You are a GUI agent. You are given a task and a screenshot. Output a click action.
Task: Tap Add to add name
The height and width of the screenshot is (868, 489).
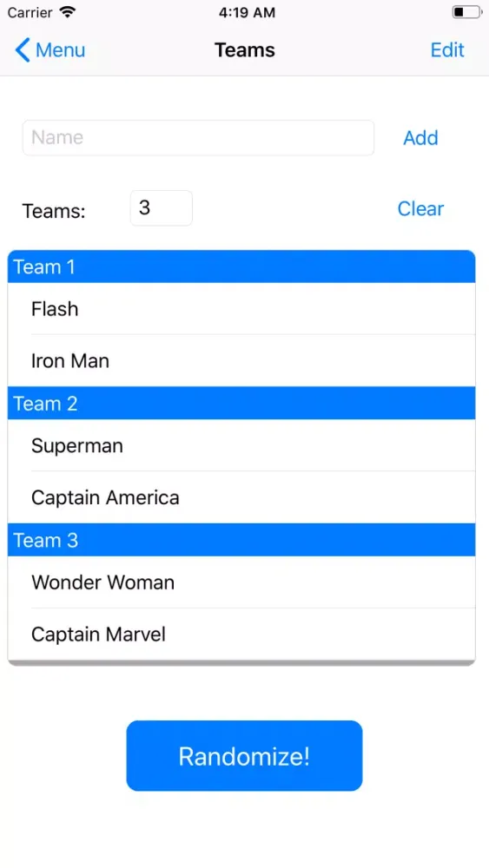click(x=420, y=138)
